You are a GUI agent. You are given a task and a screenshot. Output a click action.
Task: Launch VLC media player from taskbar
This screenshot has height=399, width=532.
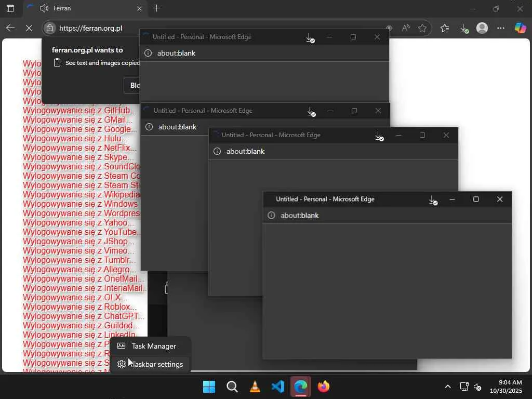click(255, 387)
